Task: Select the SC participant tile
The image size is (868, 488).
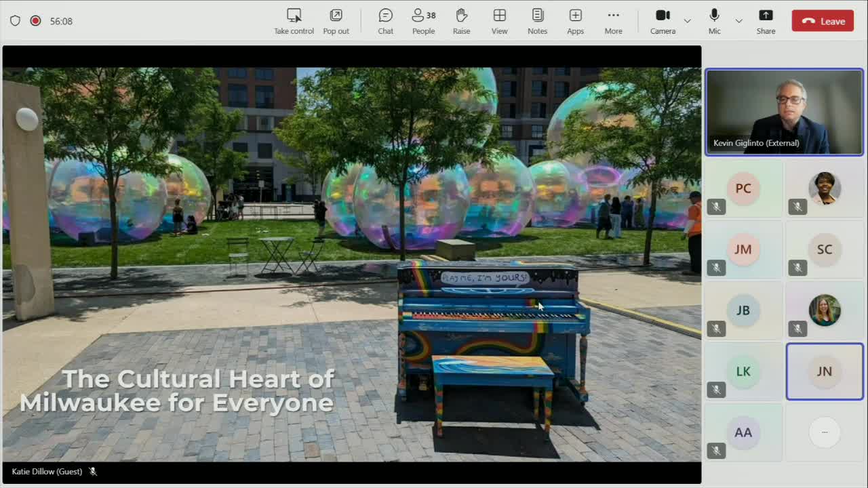Action: point(825,249)
